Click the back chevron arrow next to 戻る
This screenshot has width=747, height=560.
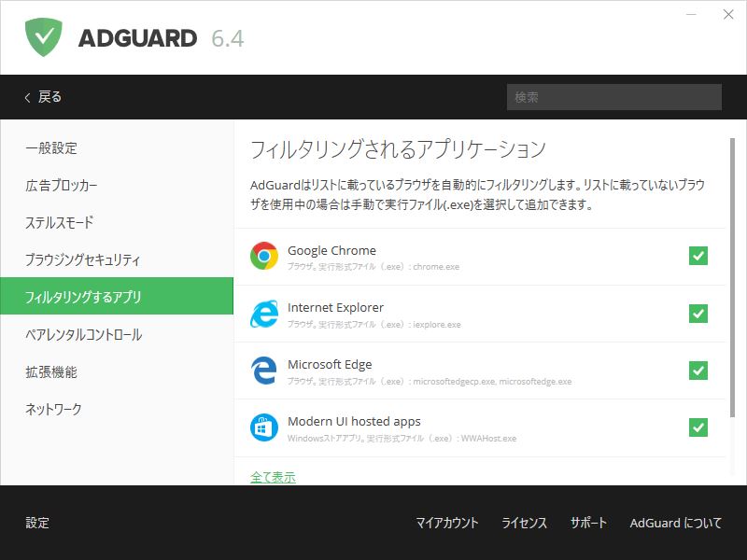pyautogui.click(x=27, y=98)
